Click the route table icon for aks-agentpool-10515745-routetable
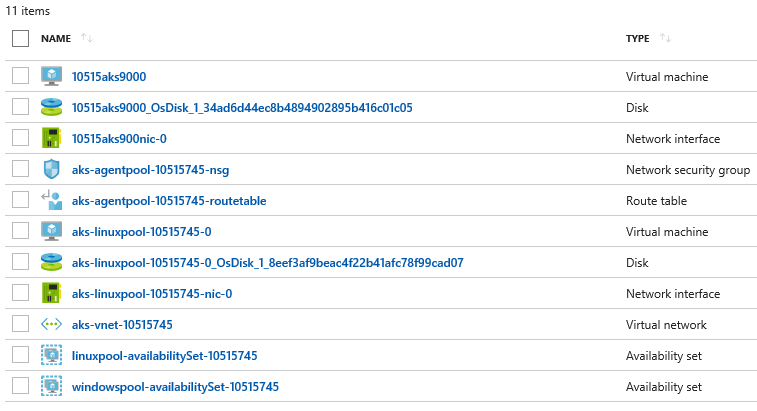The image size is (757, 411). click(51, 200)
